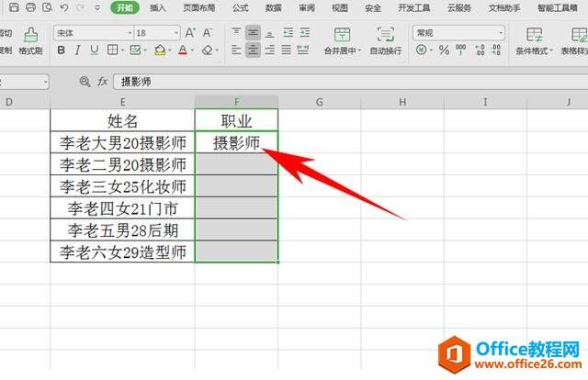Click the zoom magnifier beside fx
Viewport: 588px width, 380px height.
[85, 82]
